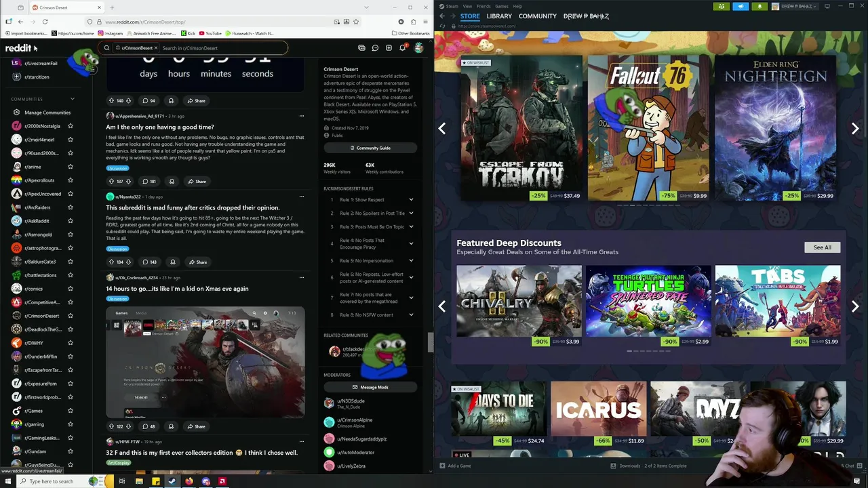Open Steam friends activity green icon

tap(721, 6)
